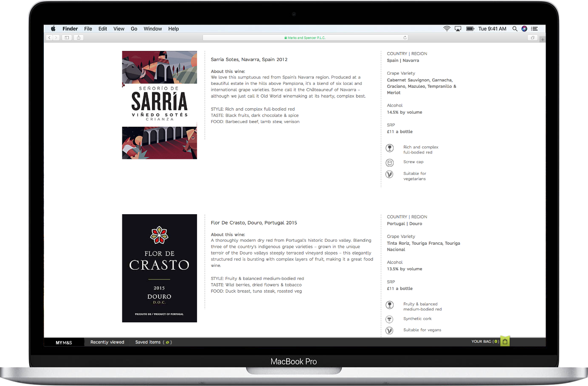588x386 pixels.
Task: Go forward with browser forward arrow
Action: click(56, 38)
